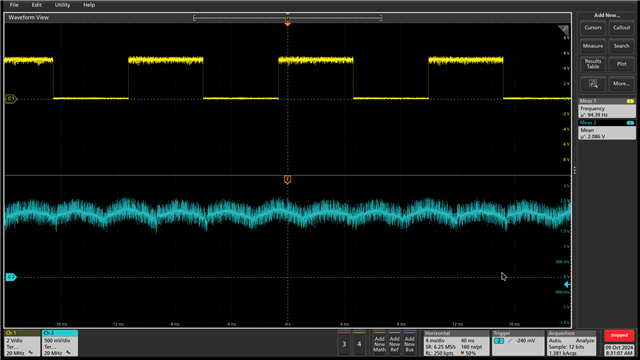Open the More... add-new options
The height and width of the screenshot is (360, 640).
[x=621, y=84]
